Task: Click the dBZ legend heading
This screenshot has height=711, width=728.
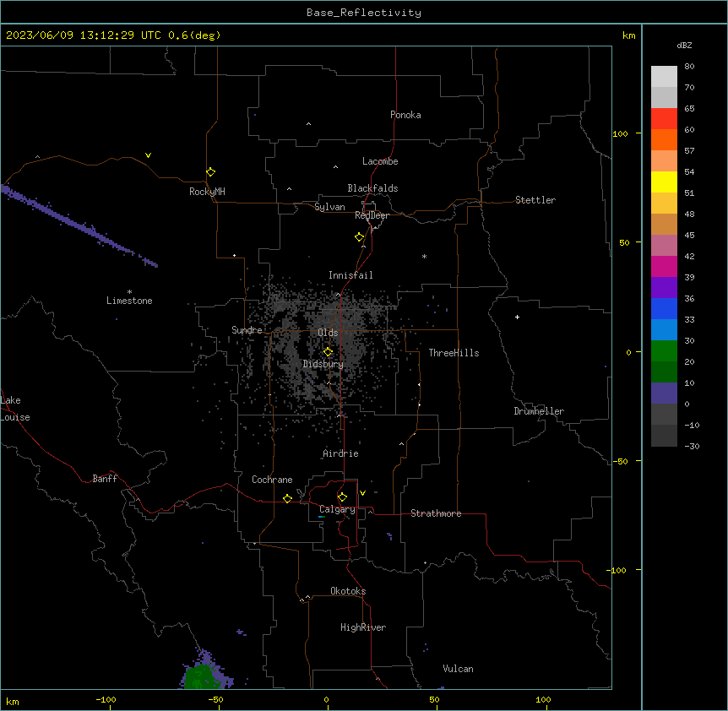Action: coord(684,45)
